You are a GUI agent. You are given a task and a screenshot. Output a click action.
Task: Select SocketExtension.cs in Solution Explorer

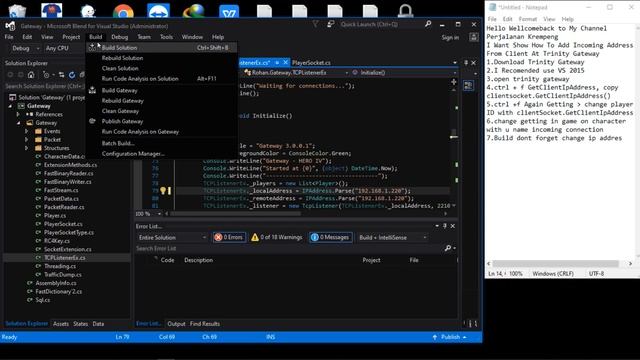pos(67,249)
